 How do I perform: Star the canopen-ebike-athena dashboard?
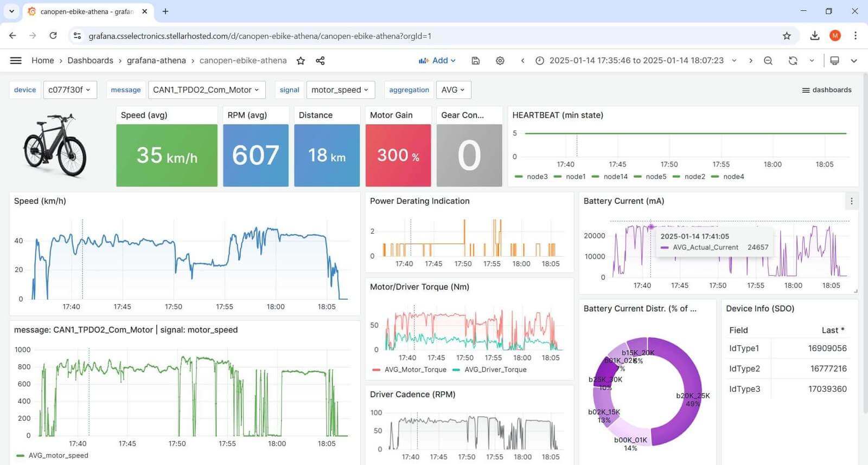[301, 61]
